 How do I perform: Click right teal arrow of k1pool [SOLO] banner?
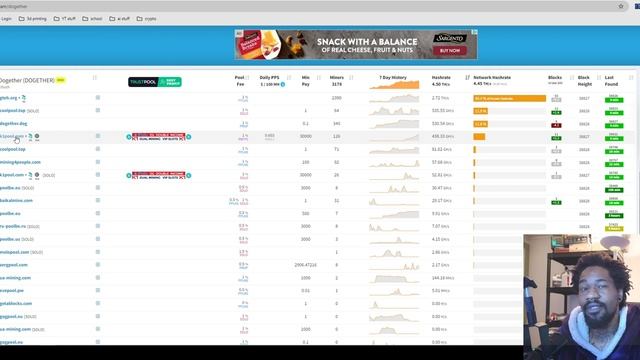pos(189,176)
